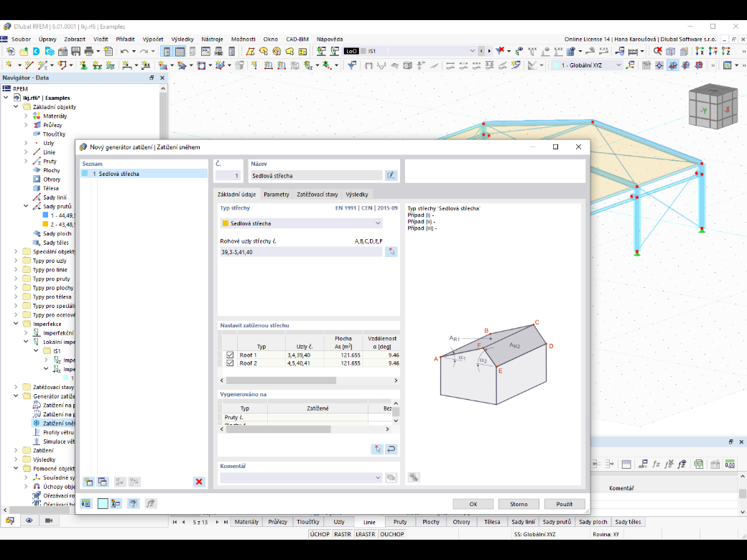747x560 pixels.
Task: Click the units and decimals 0.00 icon in dialog
Action: 85,503
